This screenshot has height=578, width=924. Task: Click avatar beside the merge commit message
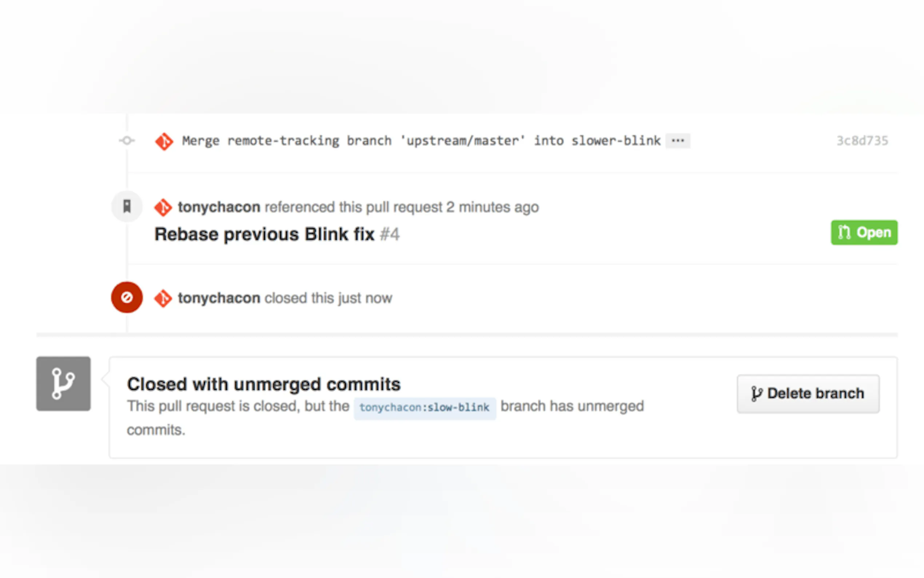coord(164,141)
